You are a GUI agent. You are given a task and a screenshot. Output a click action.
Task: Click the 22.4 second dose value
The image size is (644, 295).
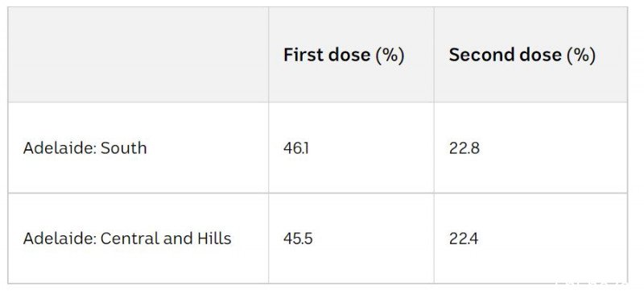[x=464, y=239]
